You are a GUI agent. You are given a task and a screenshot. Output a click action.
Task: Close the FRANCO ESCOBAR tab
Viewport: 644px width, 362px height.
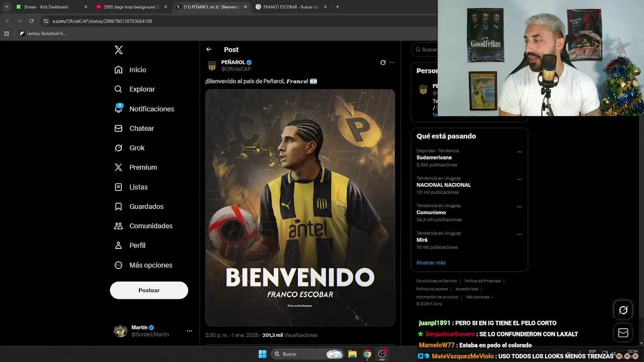tap(326, 7)
